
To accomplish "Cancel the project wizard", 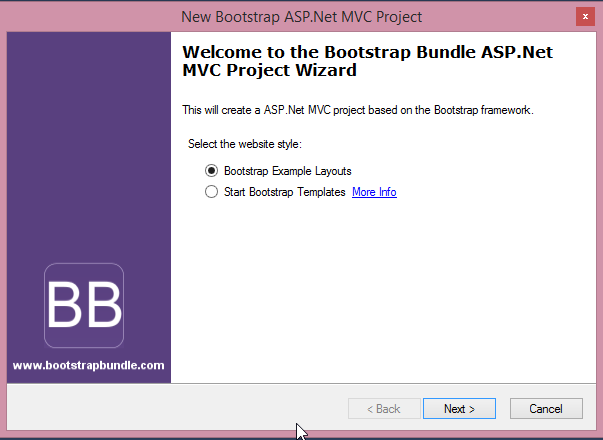I will point(546,408).
